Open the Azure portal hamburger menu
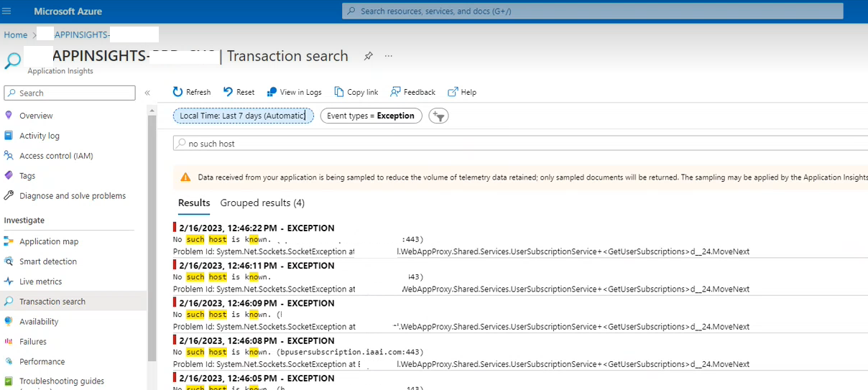The width and height of the screenshot is (868, 390). click(x=8, y=11)
